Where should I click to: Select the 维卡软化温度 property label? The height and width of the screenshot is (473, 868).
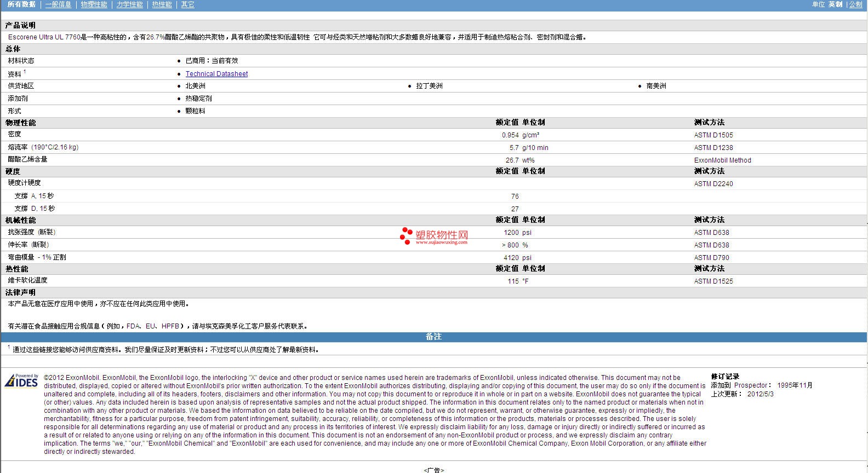tap(27, 280)
